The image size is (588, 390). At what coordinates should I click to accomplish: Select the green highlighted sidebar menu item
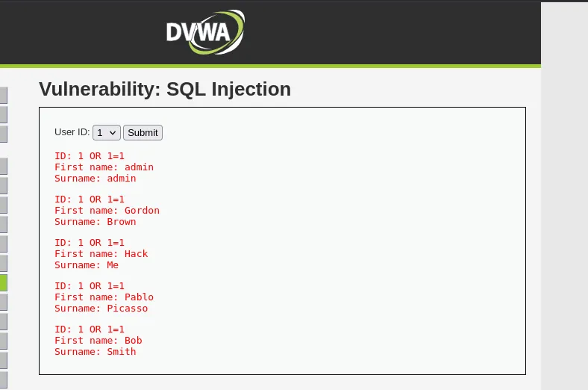(3, 282)
